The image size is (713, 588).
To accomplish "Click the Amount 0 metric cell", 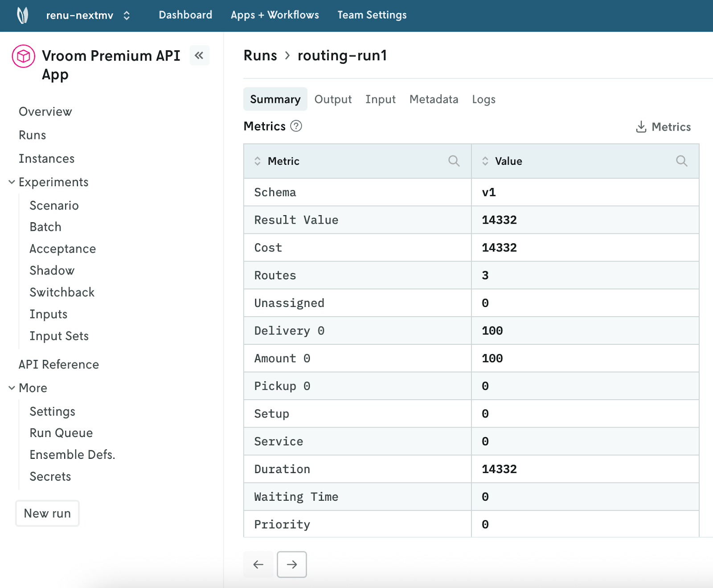I will 357,359.
